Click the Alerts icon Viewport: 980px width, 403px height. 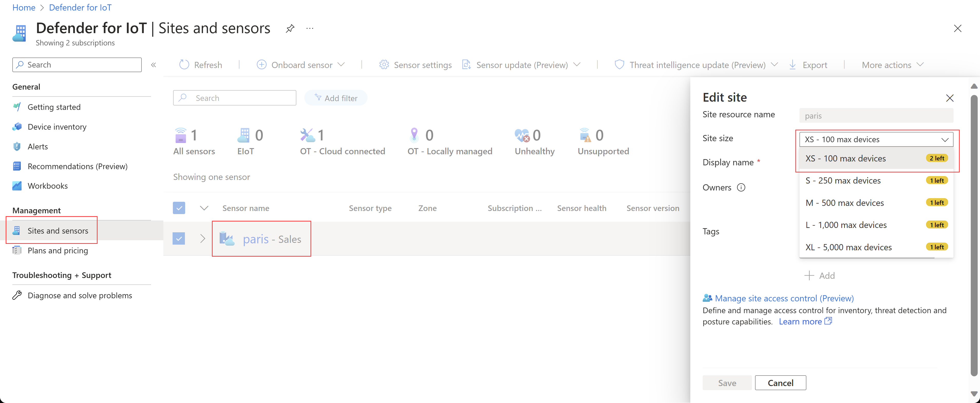point(17,146)
